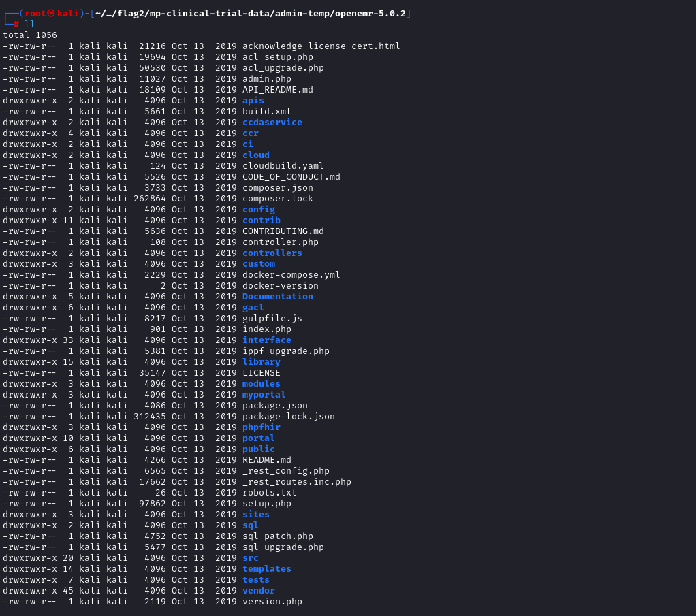
Task: Click the 'interface' directory name
Action: click(266, 340)
